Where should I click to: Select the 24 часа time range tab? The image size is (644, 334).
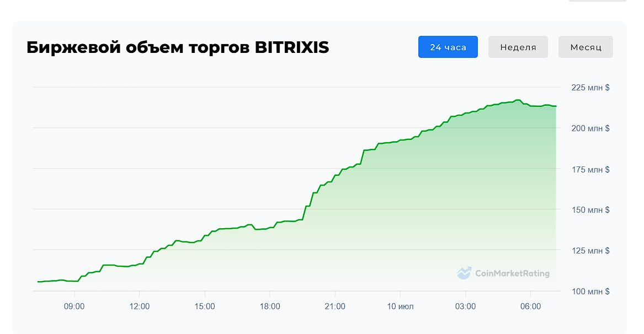(448, 47)
